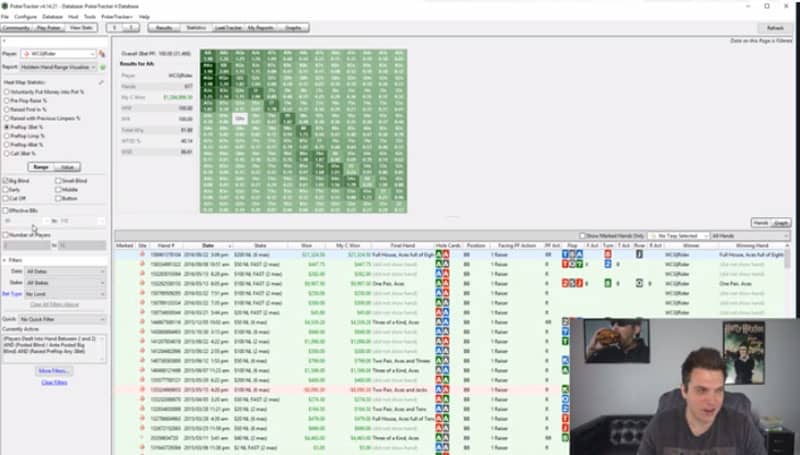Check Show Marked Hands Only
Screen dimensions: 800x455
point(582,236)
